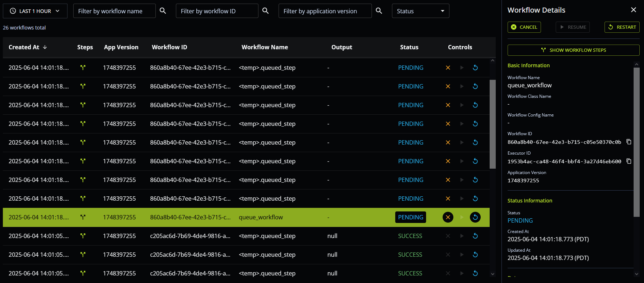Screen dimensions: 644x283
Task: Restart the last SUCCESS queued_step row
Action: point(475,273)
